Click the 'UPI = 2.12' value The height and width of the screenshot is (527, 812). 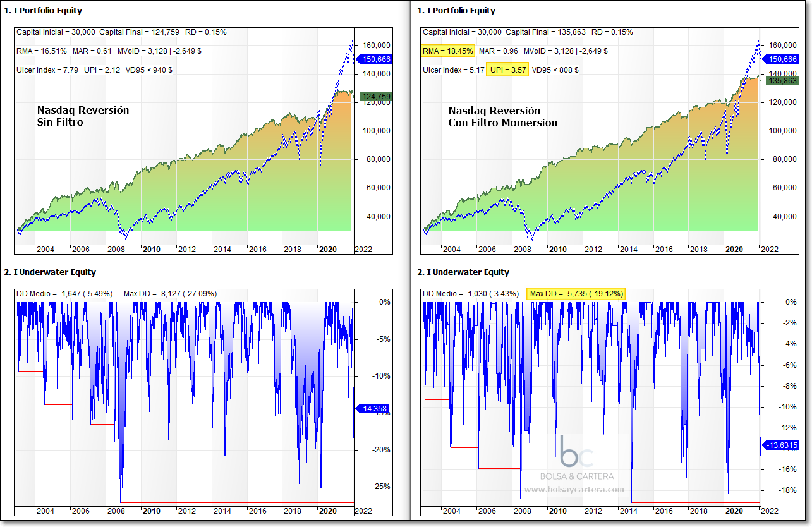pyautogui.click(x=104, y=70)
